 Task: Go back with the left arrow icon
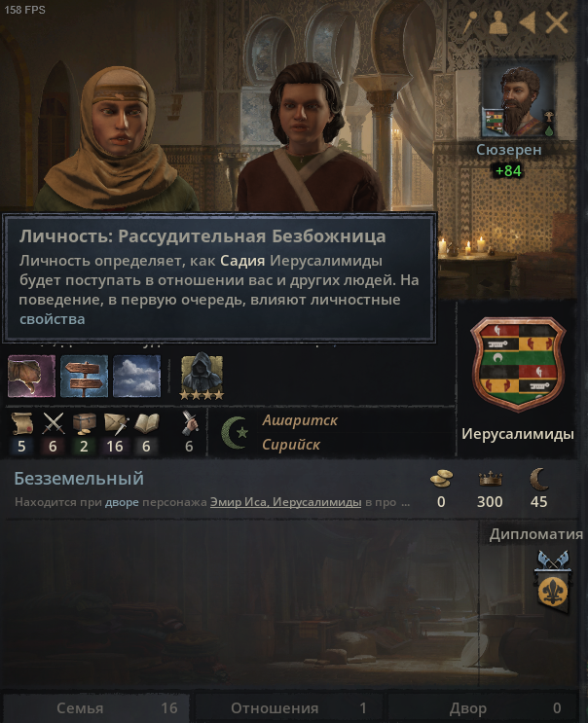click(527, 22)
